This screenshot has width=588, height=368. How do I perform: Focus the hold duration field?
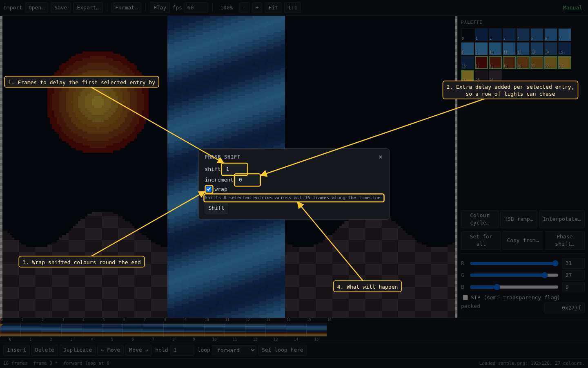click(x=182, y=350)
